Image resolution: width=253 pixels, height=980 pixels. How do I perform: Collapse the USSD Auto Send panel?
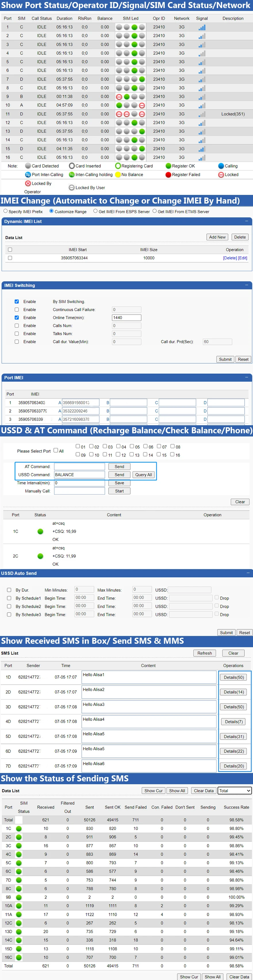click(248, 573)
